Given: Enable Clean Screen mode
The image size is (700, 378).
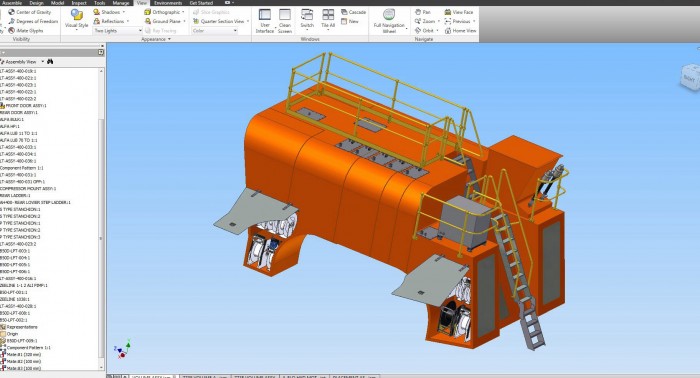Looking at the screenshot, I should (x=285, y=21).
